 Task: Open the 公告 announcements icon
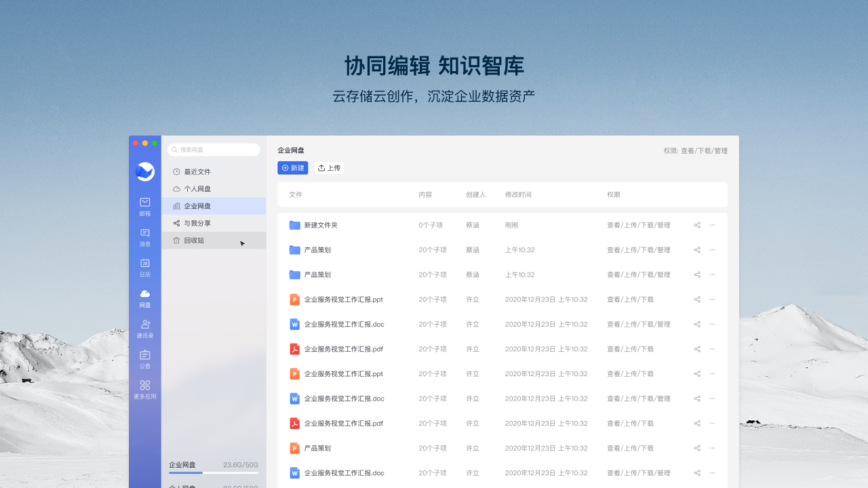(145, 355)
